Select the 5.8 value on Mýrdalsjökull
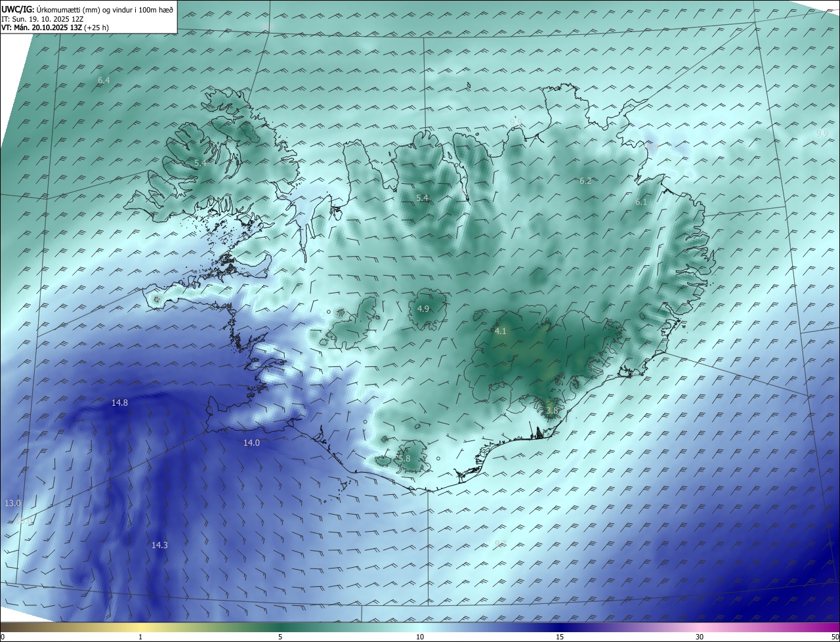The height and width of the screenshot is (642, 840). [x=404, y=458]
